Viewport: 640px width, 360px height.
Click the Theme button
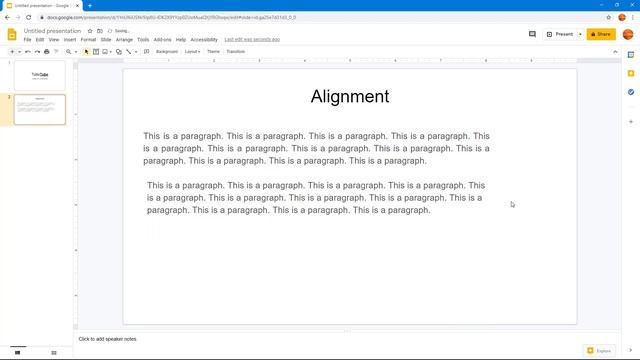point(213,52)
